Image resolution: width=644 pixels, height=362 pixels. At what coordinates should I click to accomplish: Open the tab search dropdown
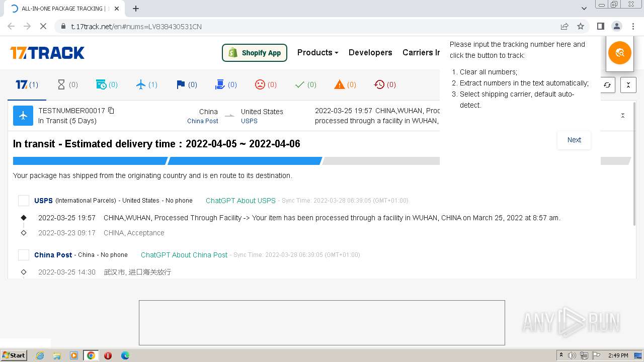[x=584, y=9]
